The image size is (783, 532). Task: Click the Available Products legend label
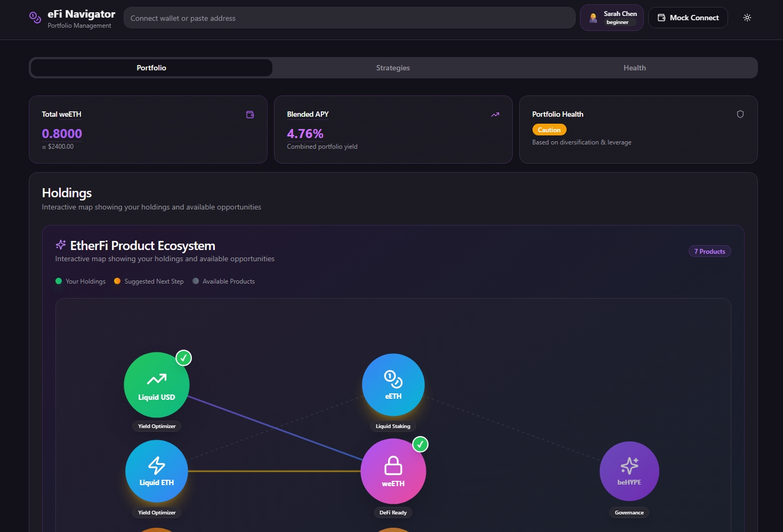(x=229, y=281)
